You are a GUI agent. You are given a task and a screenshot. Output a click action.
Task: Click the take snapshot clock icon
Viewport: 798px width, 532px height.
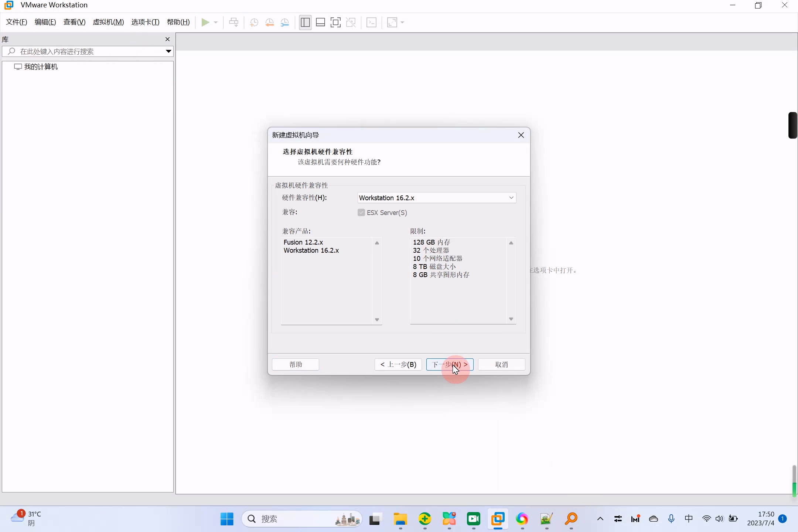[254, 23]
